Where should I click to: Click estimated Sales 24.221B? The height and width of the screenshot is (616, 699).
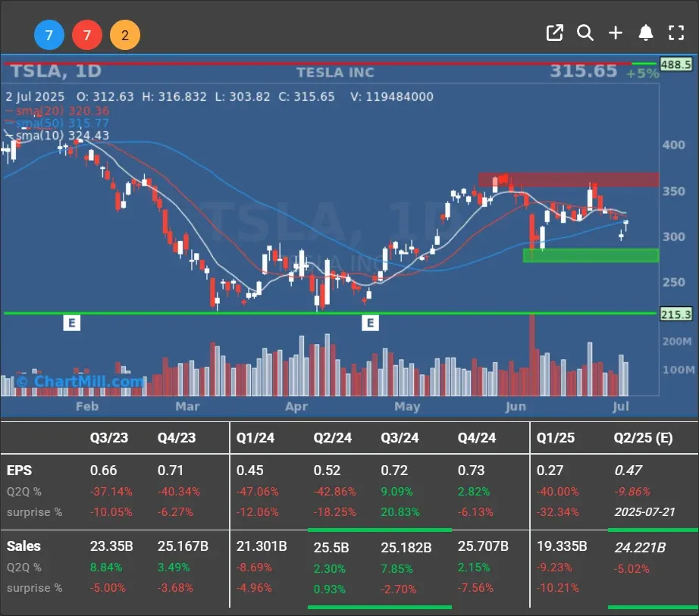point(640,547)
